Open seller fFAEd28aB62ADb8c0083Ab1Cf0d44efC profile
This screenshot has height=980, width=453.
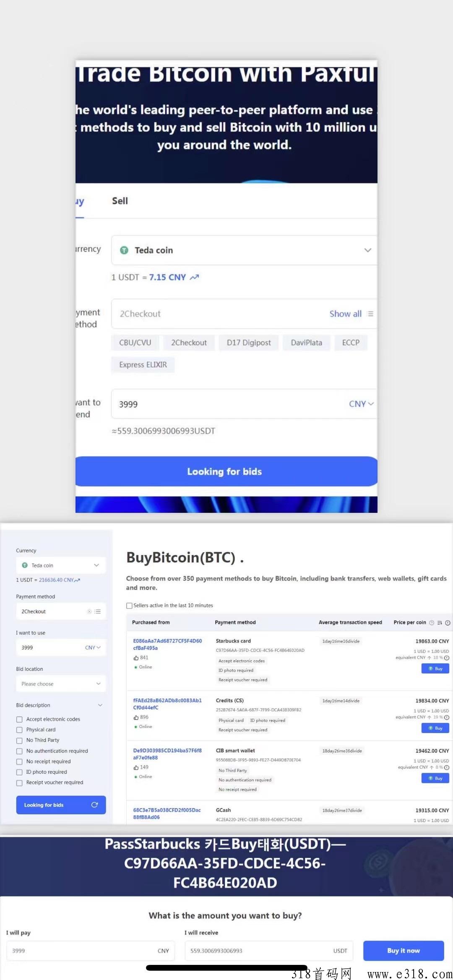click(x=167, y=704)
